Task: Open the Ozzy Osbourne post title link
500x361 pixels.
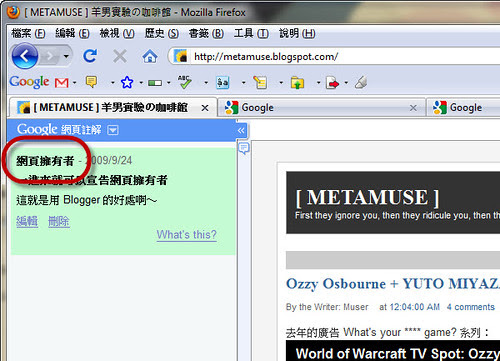Action: tap(393, 284)
